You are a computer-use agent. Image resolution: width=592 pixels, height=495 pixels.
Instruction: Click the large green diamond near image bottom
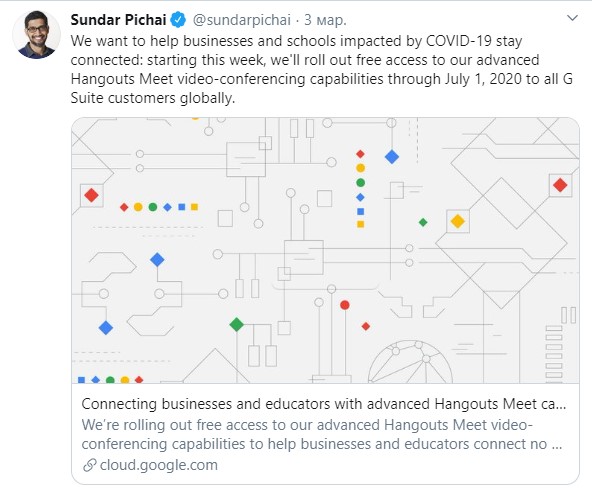[236, 324]
